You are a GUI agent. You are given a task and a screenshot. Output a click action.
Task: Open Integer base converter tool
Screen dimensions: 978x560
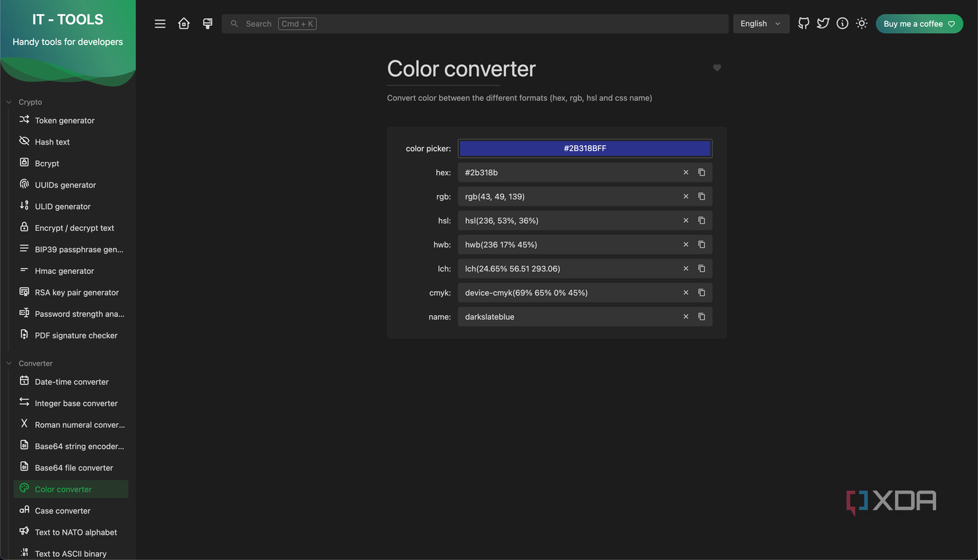tap(70, 403)
